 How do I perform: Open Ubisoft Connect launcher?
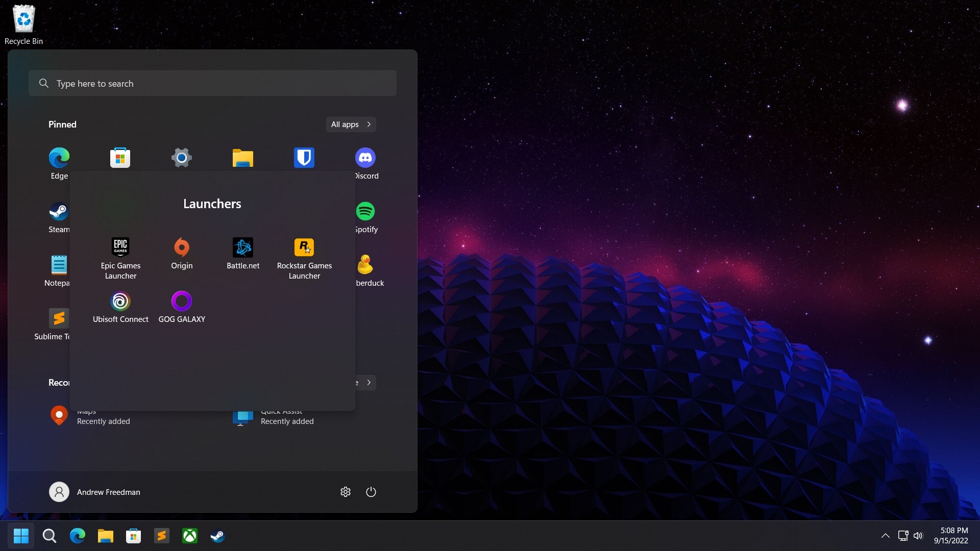pyautogui.click(x=120, y=300)
